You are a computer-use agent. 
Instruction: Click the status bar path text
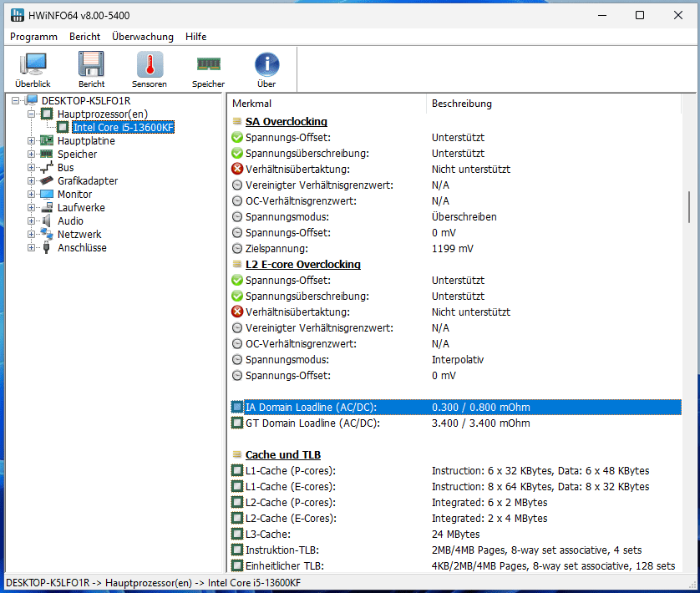point(153,583)
